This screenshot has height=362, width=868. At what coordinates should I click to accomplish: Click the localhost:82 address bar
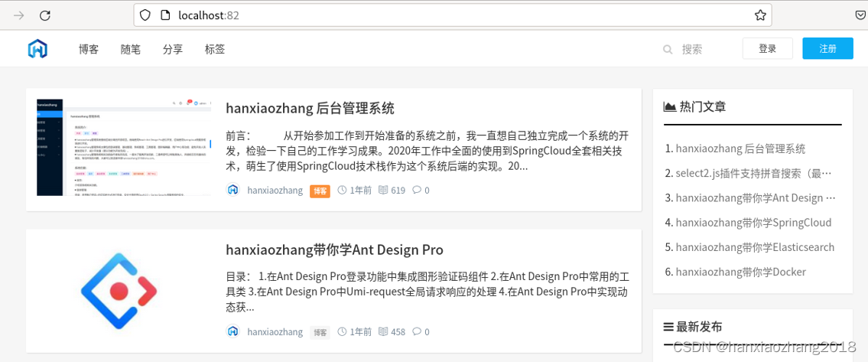tap(452, 15)
